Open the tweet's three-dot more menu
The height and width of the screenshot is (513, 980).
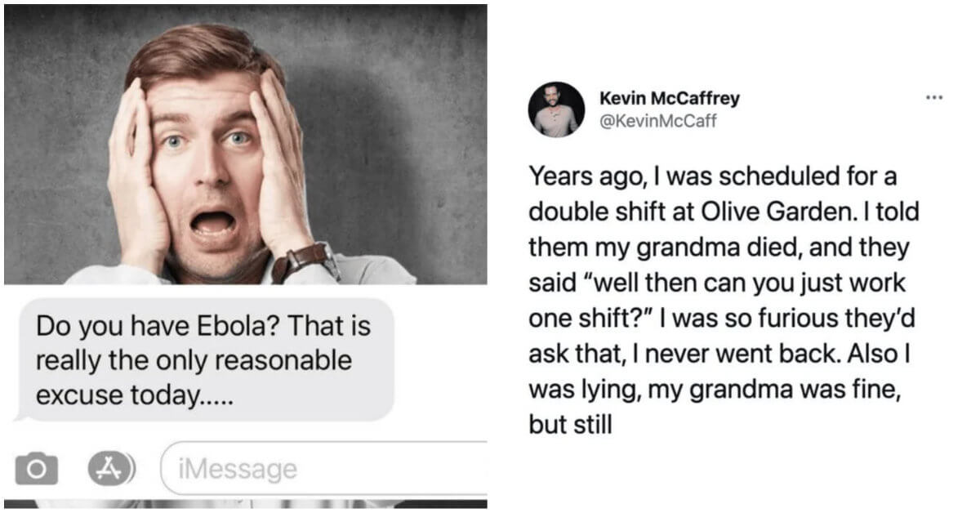click(934, 99)
